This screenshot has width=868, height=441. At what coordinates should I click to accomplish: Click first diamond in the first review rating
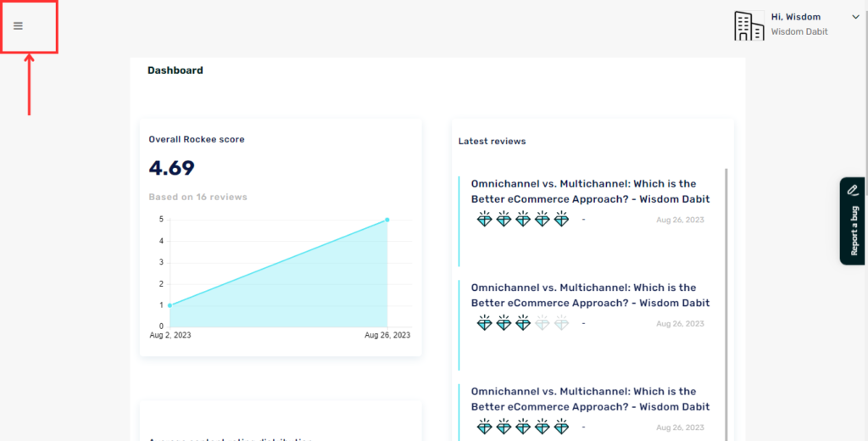[484, 219]
